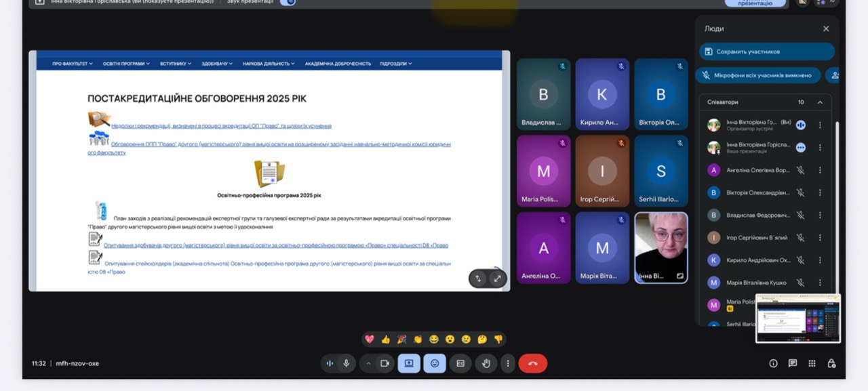Open the activities grid icon
This screenshot has height=391, width=868.
pos(812,363)
